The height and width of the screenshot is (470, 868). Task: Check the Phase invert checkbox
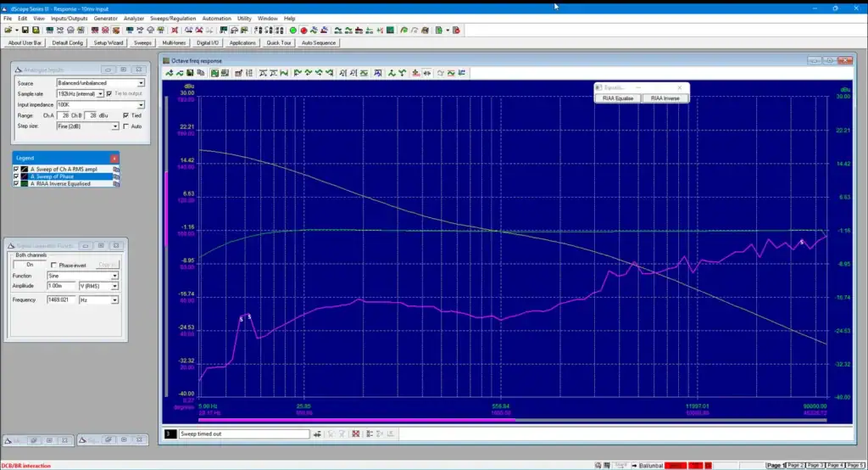(x=54, y=265)
